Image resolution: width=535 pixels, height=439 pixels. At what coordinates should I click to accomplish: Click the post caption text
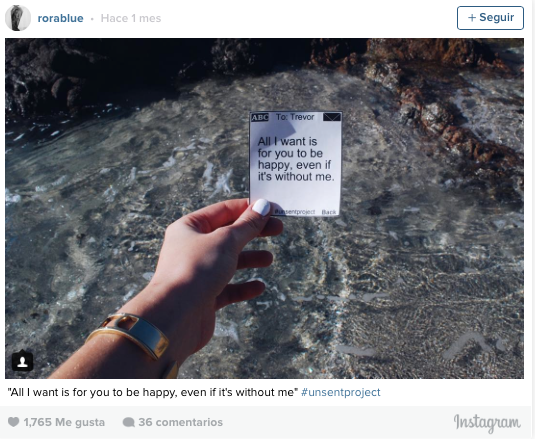(153, 392)
